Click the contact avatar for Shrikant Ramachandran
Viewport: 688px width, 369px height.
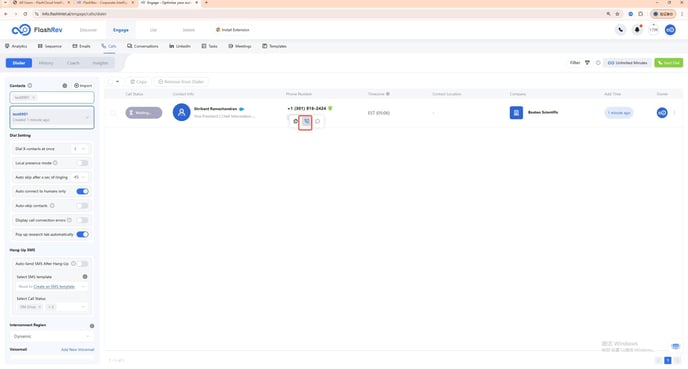[181, 112]
